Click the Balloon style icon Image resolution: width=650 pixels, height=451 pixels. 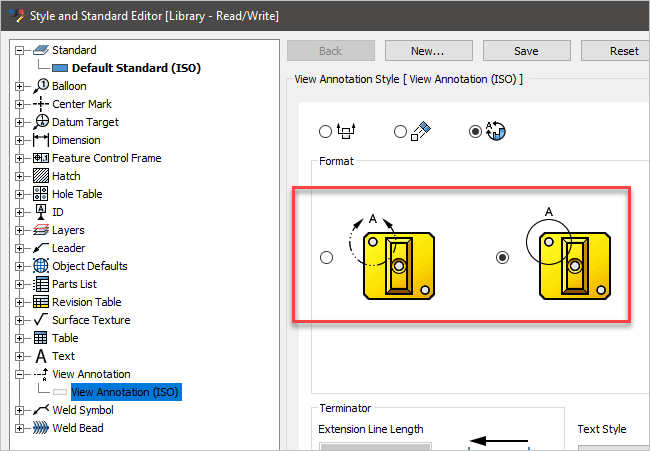coord(41,86)
